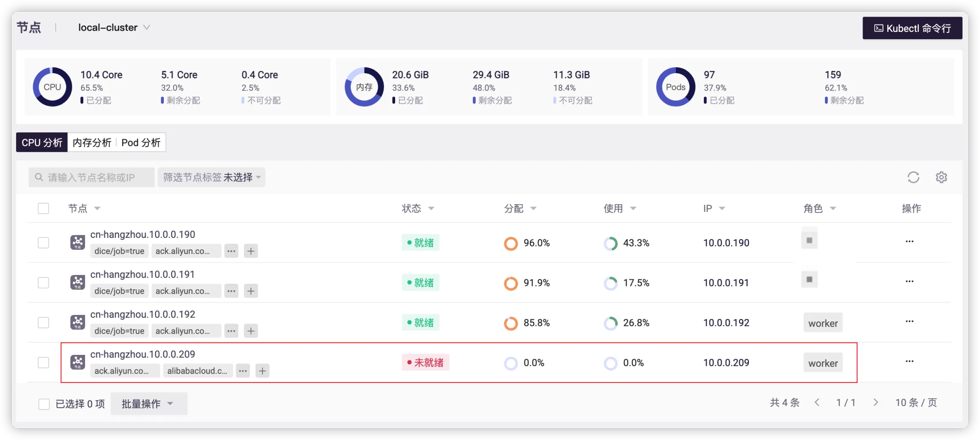
Task: Click the refresh icon above the node table
Action: point(913,177)
